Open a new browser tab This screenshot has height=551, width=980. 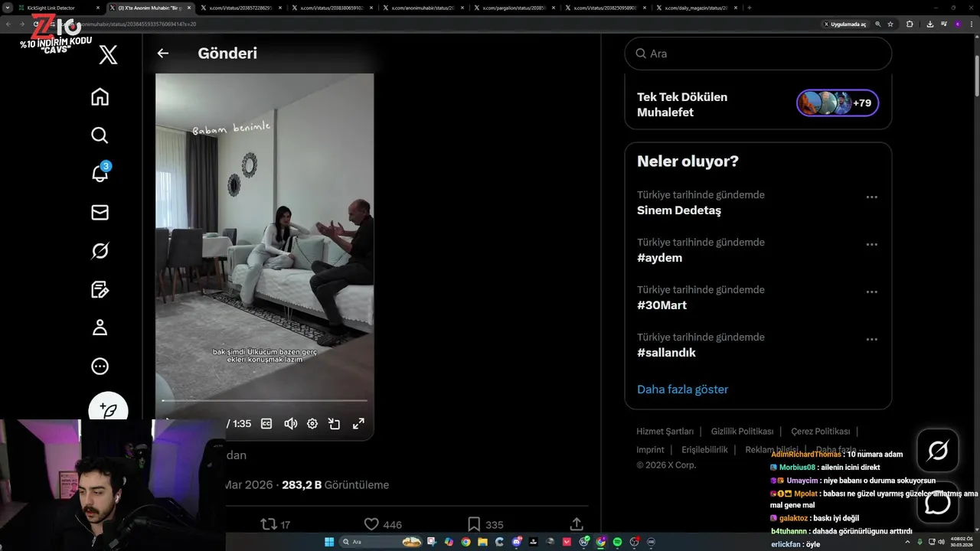749,8
